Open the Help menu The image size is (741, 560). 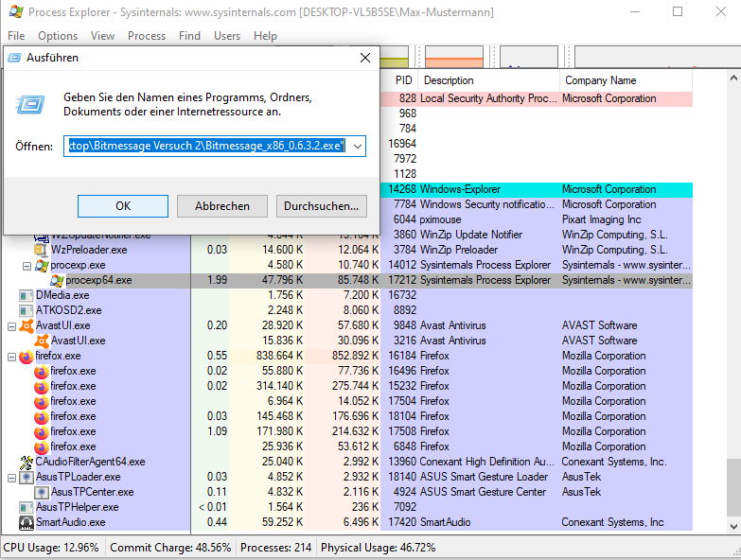click(265, 36)
